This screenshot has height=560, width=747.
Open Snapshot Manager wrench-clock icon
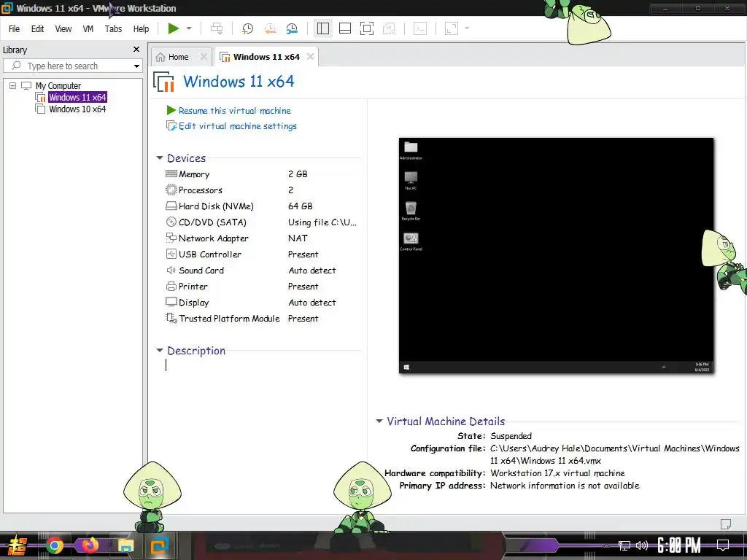292,28
